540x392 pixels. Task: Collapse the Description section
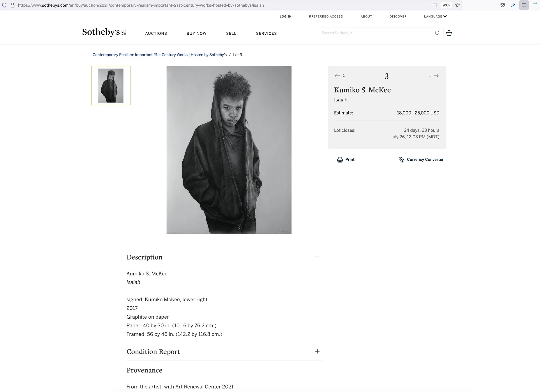click(317, 257)
